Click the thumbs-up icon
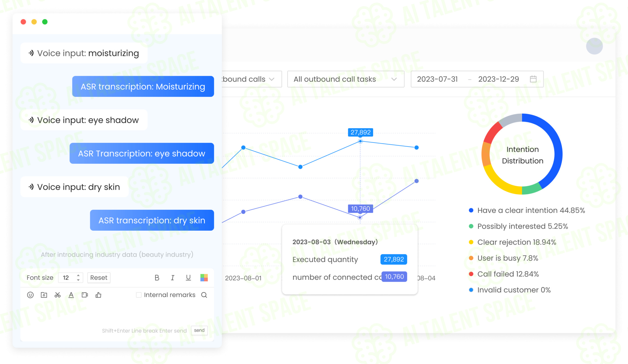 tap(98, 295)
